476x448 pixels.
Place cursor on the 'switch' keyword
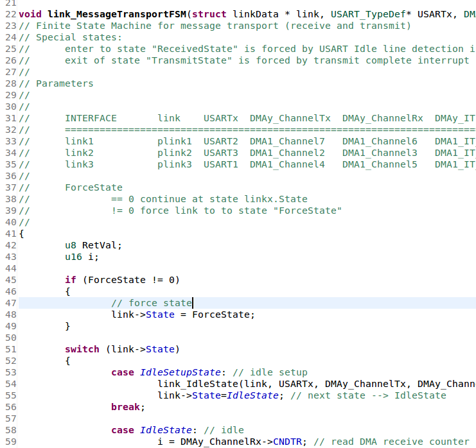point(82,349)
